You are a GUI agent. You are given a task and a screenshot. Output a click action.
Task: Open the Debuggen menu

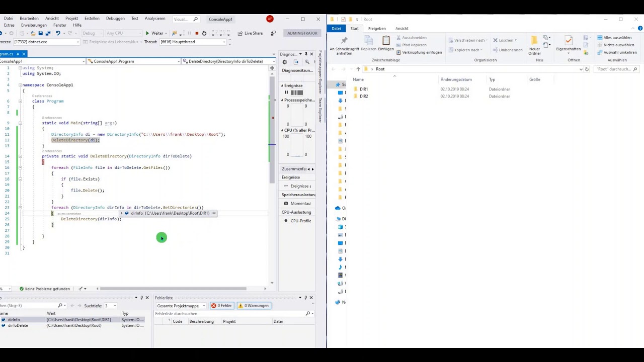tap(115, 19)
